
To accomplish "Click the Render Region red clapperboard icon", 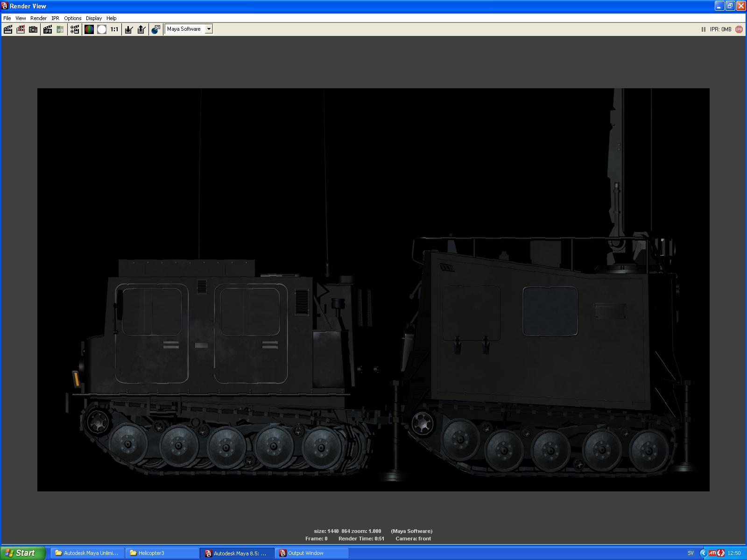I will (21, 29).
